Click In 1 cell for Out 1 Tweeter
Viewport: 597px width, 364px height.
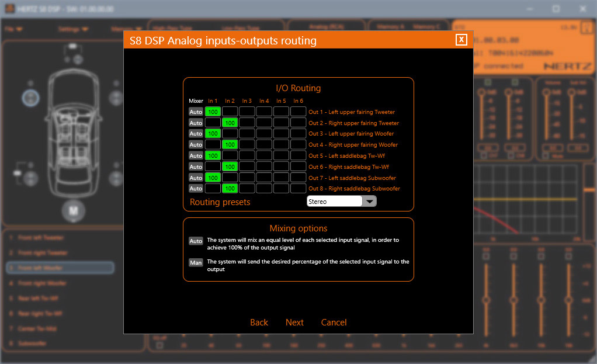213,112
